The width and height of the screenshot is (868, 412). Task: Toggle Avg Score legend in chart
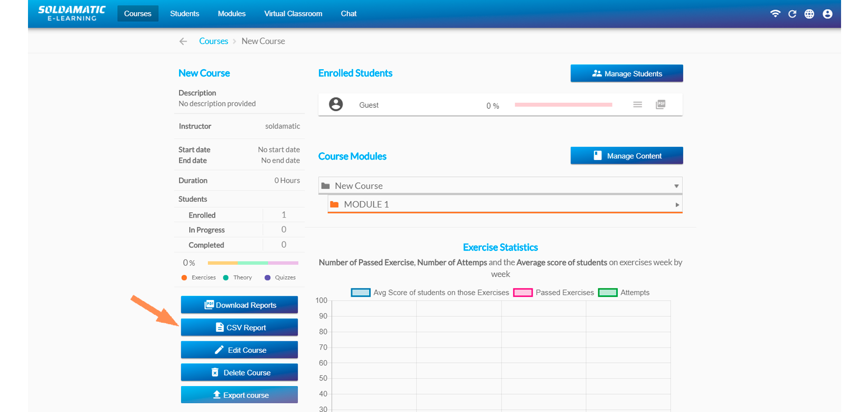(361, 293)
